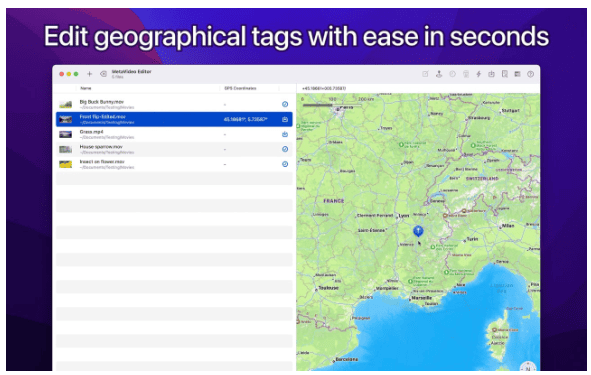
Task: Click the map pin location toolbar icon
Action: [x=439, y=74]
